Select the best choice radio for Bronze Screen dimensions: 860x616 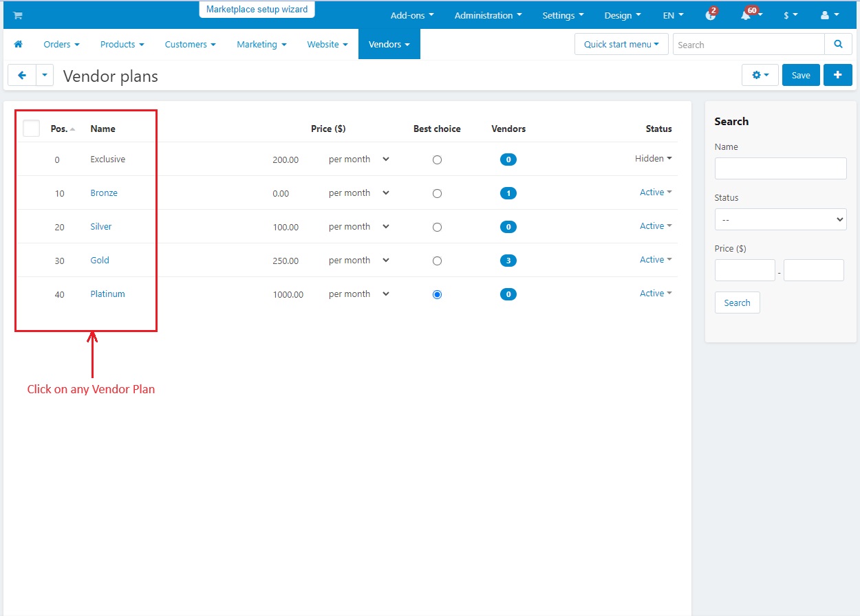[437, 193]
